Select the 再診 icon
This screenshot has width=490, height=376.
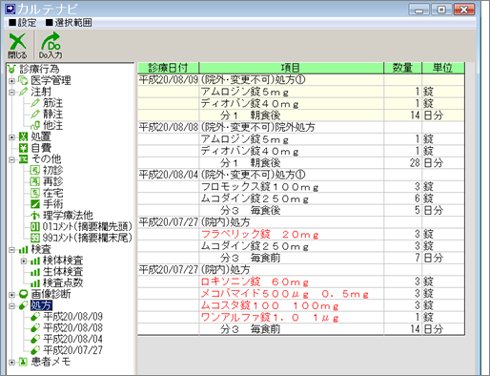click(x=35, y=182)
